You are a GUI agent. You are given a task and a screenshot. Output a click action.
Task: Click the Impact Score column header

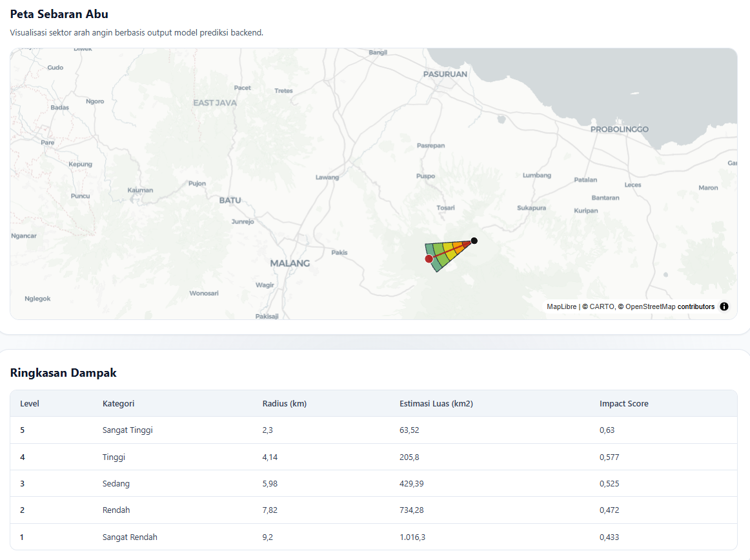coord(623,404)
